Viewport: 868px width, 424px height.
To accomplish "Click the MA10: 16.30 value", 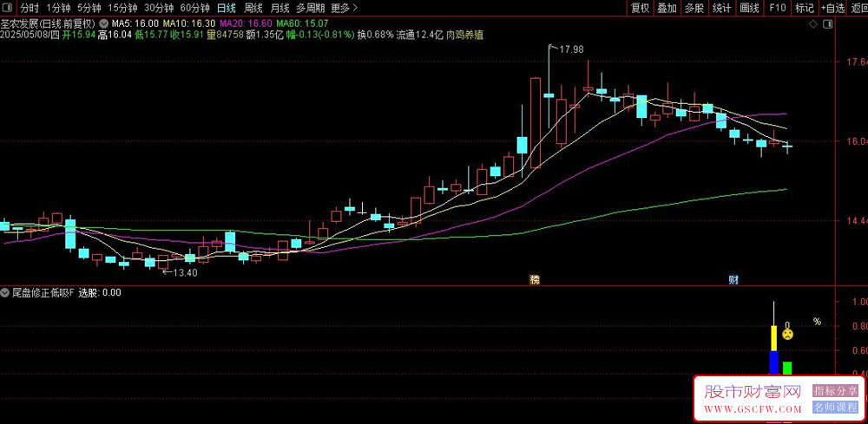I will [190, 24].
